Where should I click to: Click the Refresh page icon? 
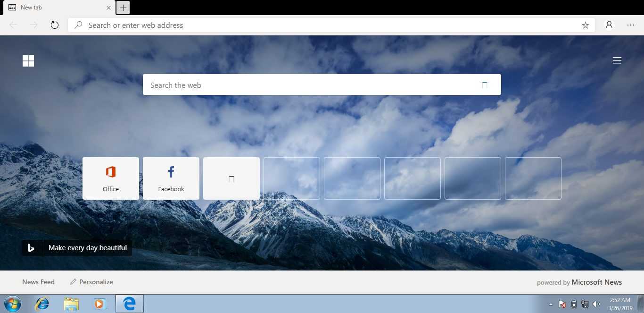pyautogui.click(x=55, y=25)
